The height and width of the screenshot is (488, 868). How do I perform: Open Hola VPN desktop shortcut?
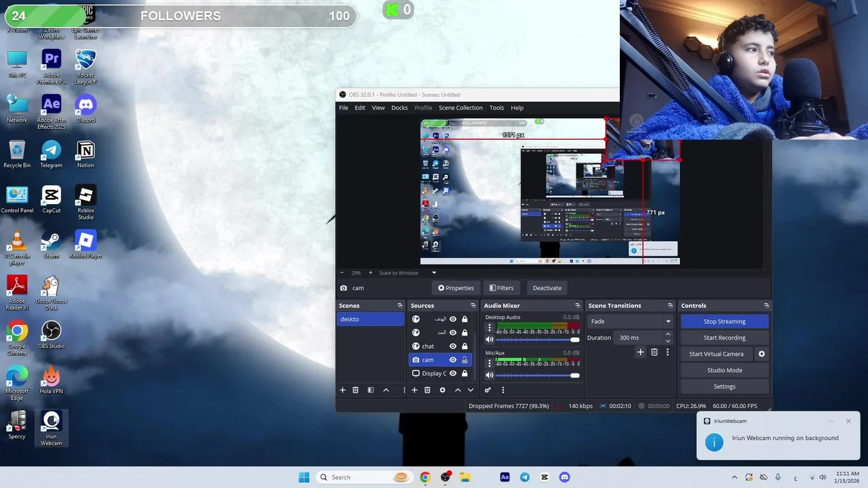click(51, 380)
